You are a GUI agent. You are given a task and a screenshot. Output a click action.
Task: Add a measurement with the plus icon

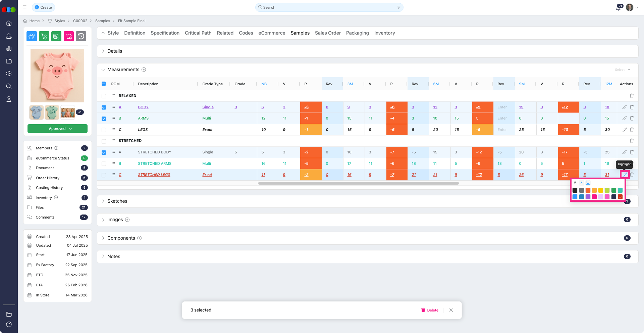point(144,69)
